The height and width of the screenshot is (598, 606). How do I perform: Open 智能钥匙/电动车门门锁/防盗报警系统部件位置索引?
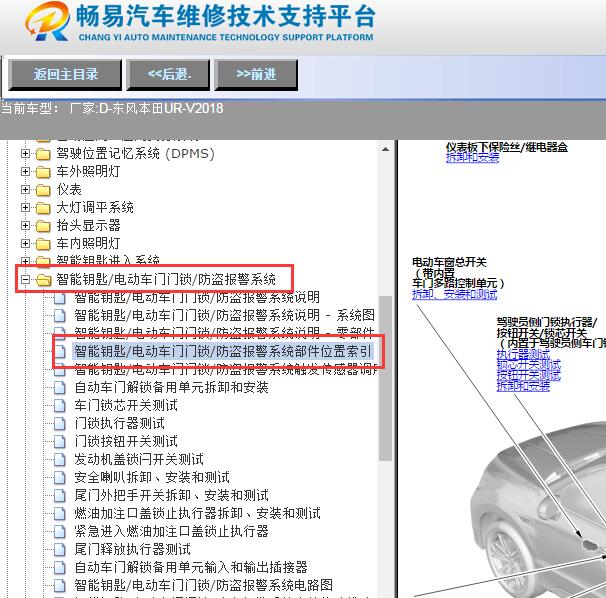(x=223, y=351)
